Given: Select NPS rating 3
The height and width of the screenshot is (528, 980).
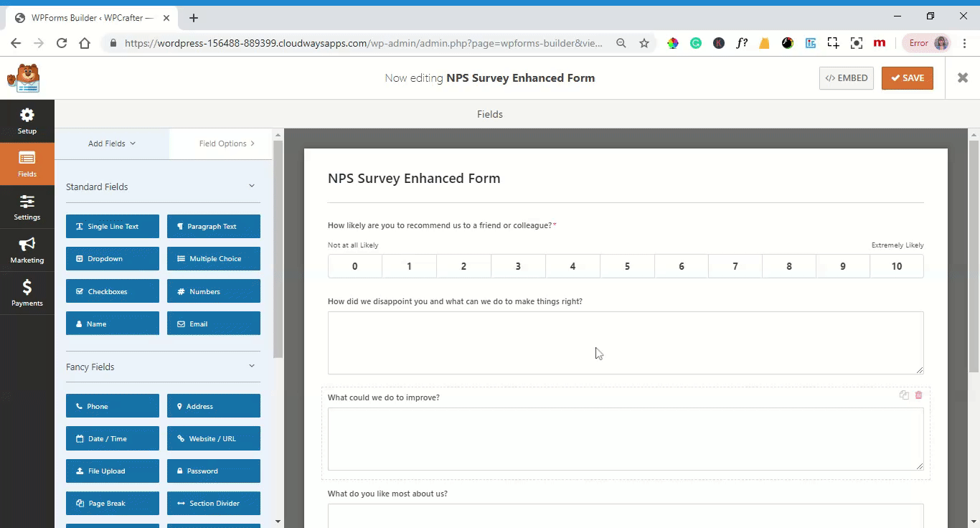Looking at the screenshot, I should 518,266.
